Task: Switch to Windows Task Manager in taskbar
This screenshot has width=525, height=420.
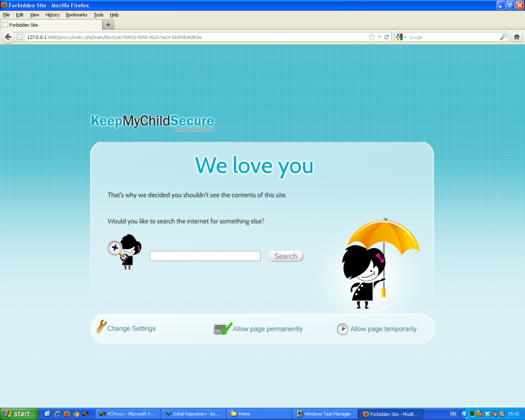Action: click(x=324, y=414)
